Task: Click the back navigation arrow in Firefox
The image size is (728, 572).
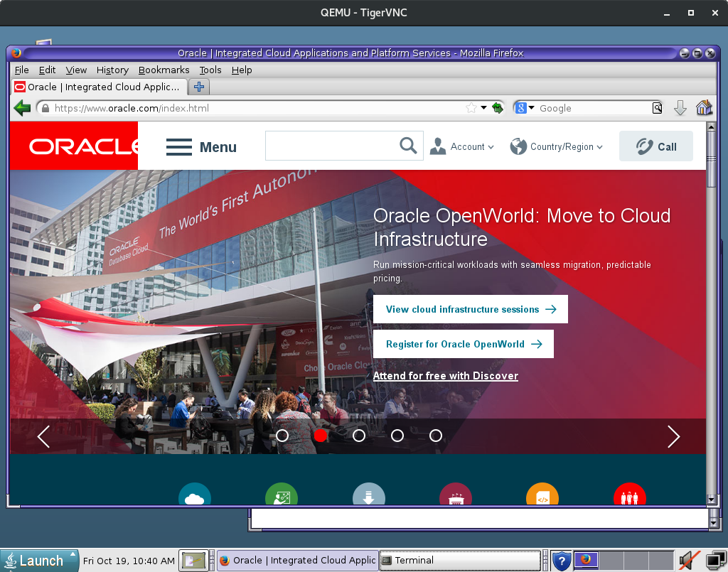Action: click(22, 107)
